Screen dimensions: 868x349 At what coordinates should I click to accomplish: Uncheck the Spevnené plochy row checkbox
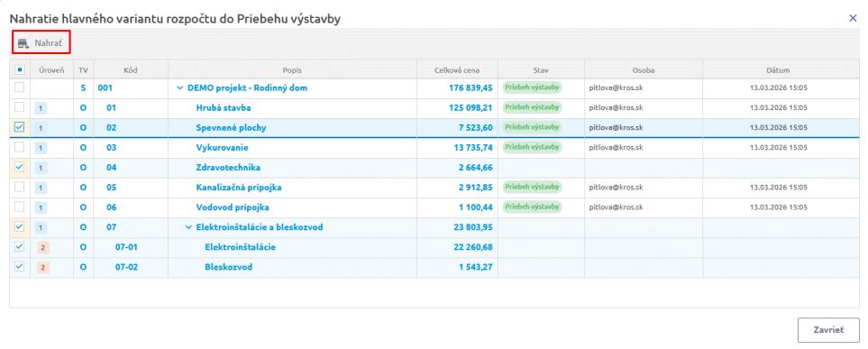coord(19,127)
